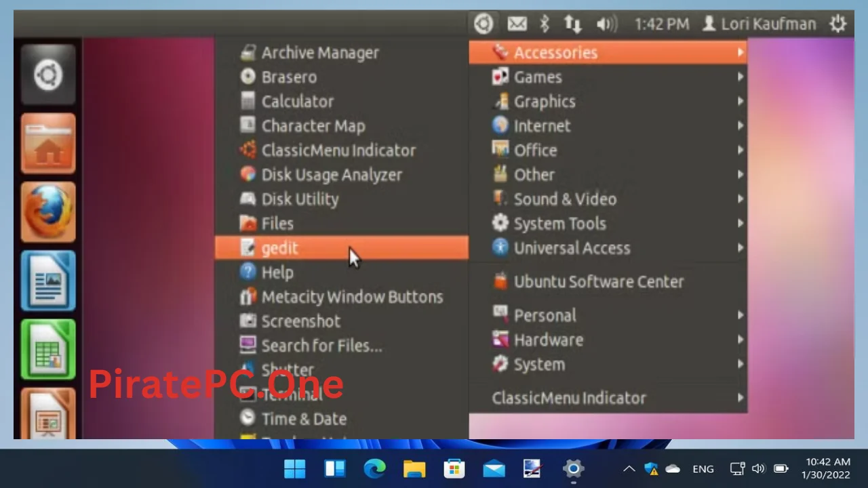The image size is (868, 488).
Task: Expand the ClassicMenu Indicator submenu arrow at the bottom
Action: (741, 399)
